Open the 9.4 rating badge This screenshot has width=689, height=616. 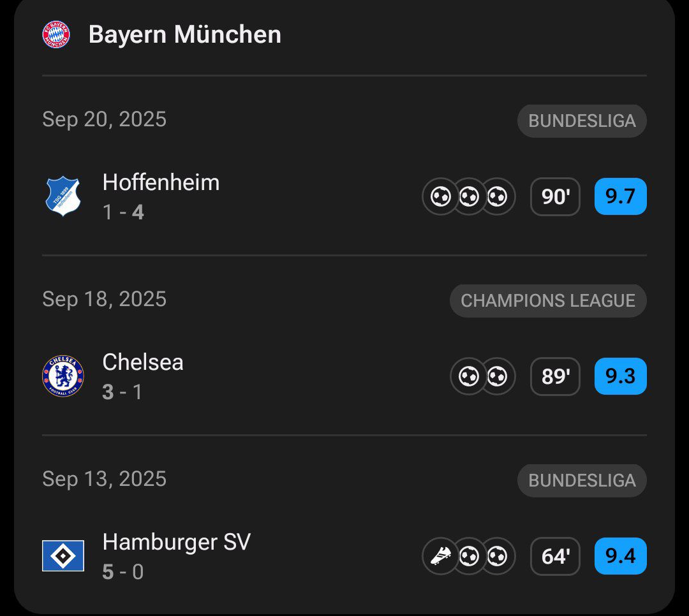click(620, 556)
